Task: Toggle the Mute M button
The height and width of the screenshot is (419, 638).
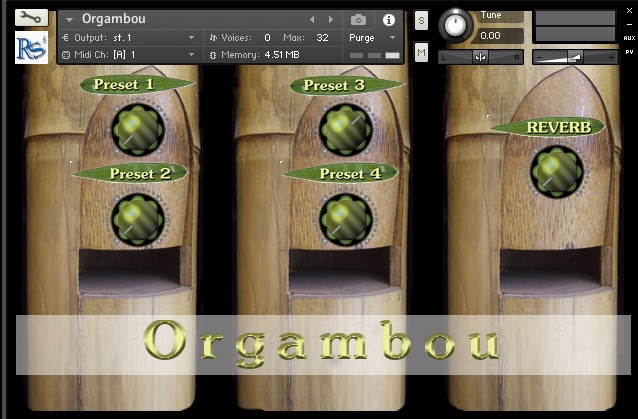Action: pyautogui.click(x=421, y=53)
